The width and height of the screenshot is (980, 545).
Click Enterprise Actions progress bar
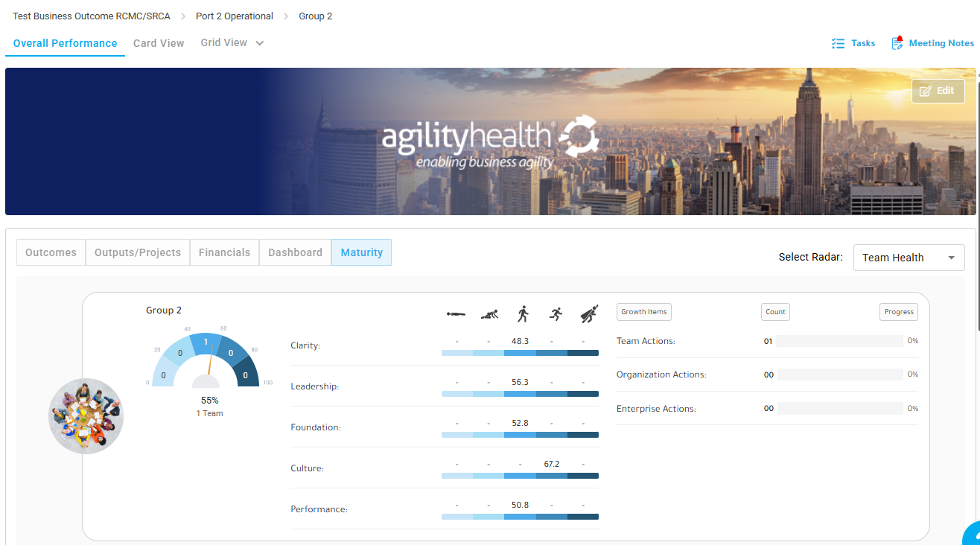click(839, 409)
